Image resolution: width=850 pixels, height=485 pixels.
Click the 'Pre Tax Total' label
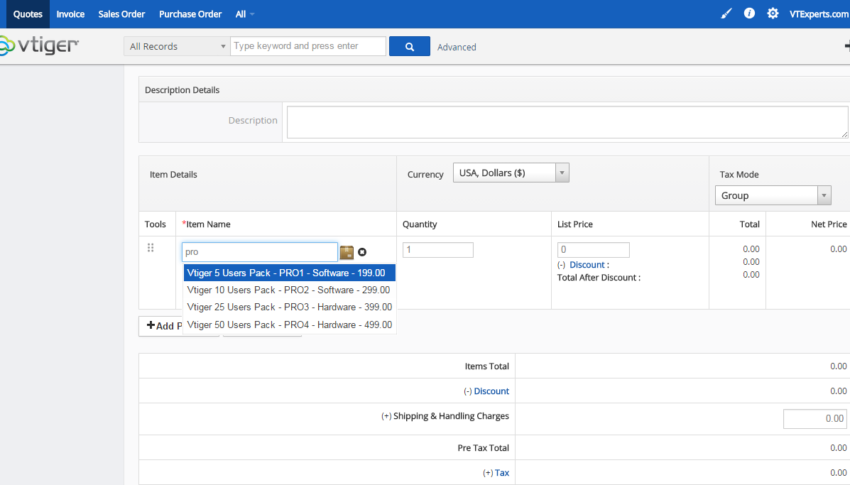(x=483, y=448)
